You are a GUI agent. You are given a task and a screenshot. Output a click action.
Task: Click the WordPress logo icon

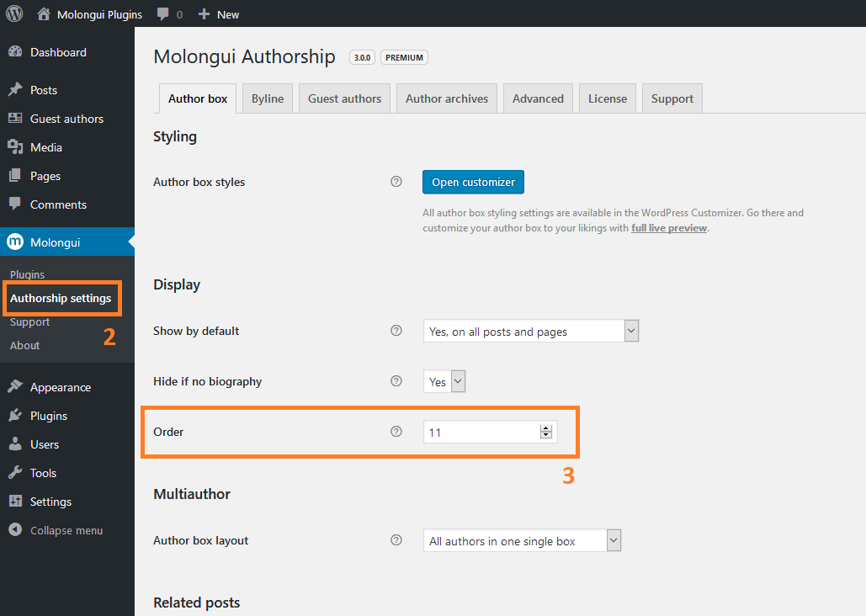[14, 13]
